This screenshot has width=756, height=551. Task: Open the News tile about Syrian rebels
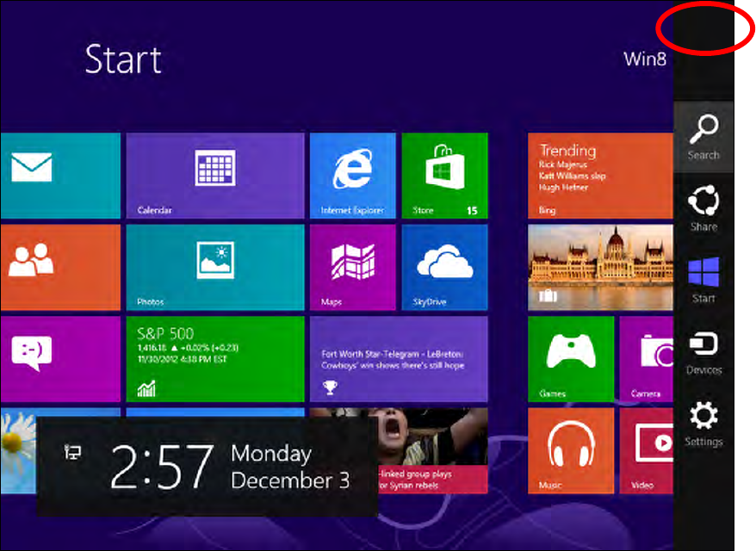pos(432,451)
